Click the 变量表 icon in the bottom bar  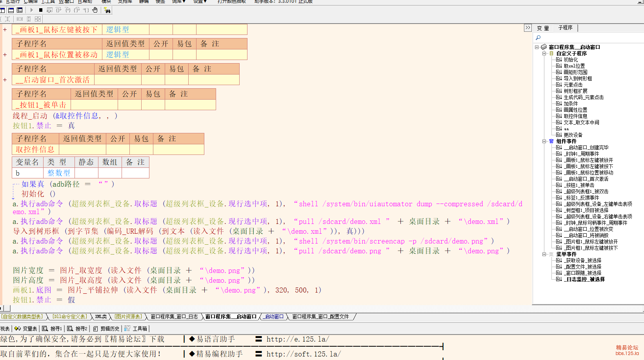(x=18, y=329)
